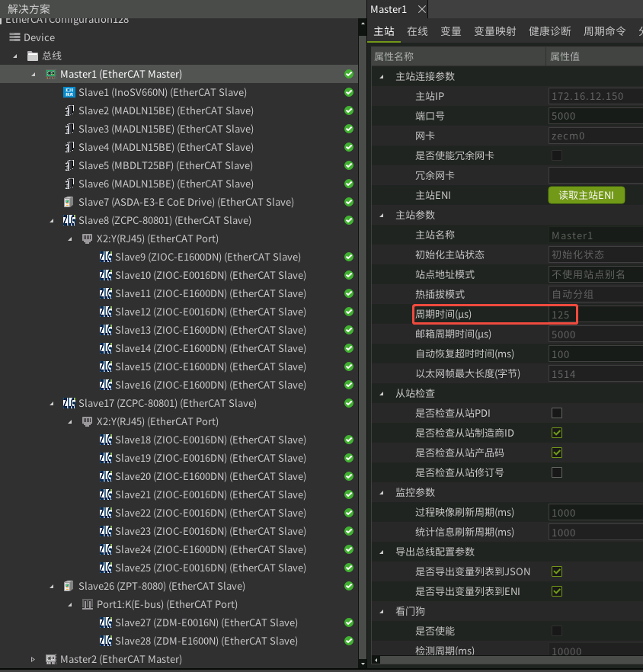643x672 pixels.
Task: Click the Slave2 MADLN15BE servo icon
Action: [69, 110]
